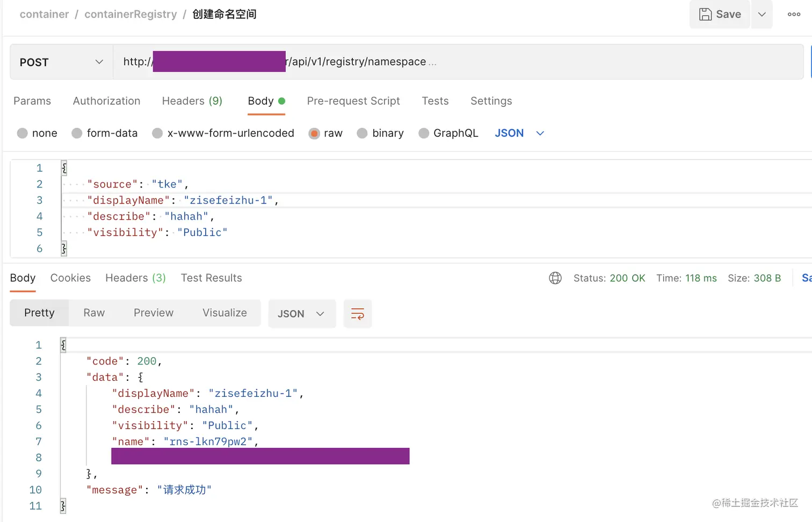This screenshot has width=812, height=522.
Task: Open the response Cookies tab
Action: coord(70,278)
